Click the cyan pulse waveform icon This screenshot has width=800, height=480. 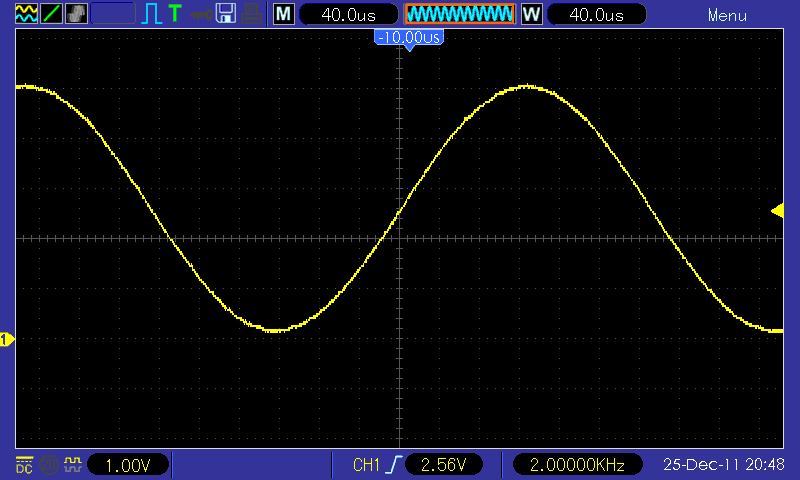pyautogui.click(x=152, y=14)
